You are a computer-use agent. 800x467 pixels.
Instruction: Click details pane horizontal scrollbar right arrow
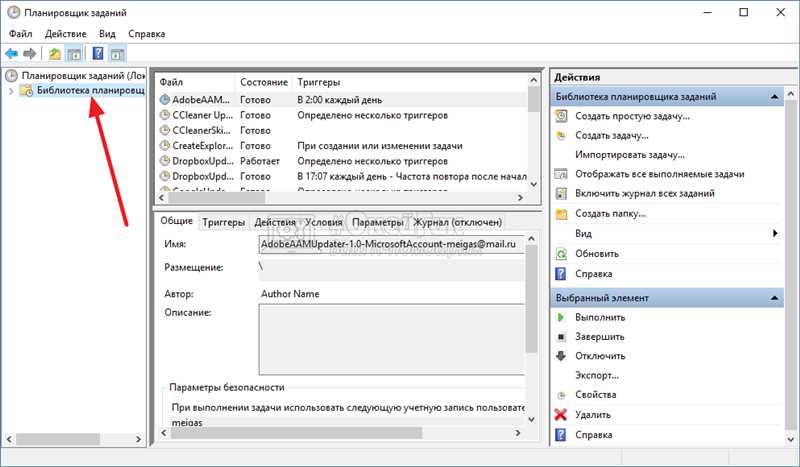coord(517,433)
